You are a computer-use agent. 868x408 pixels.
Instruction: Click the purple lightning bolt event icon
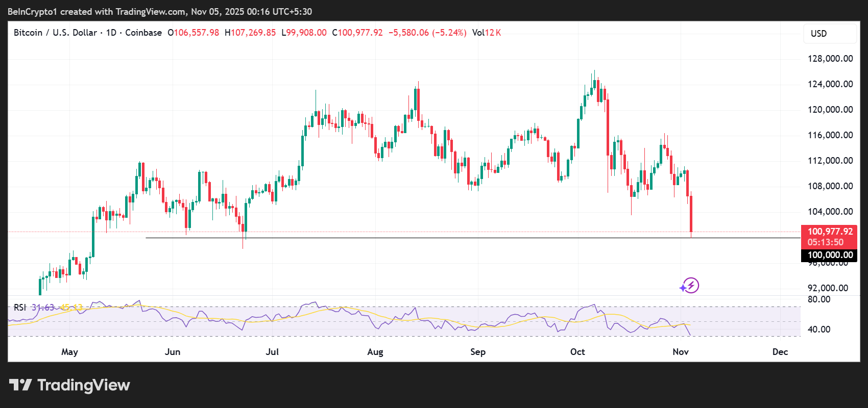(690, 286)
